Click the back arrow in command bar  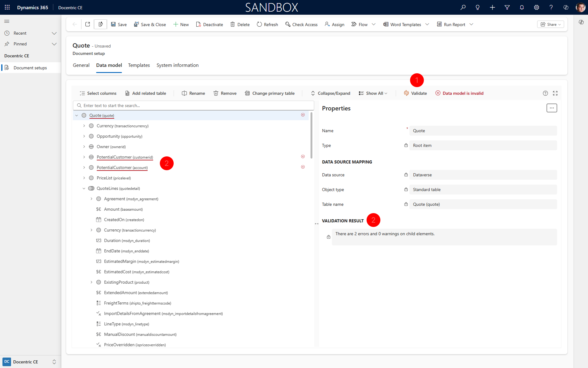point(74,24)
